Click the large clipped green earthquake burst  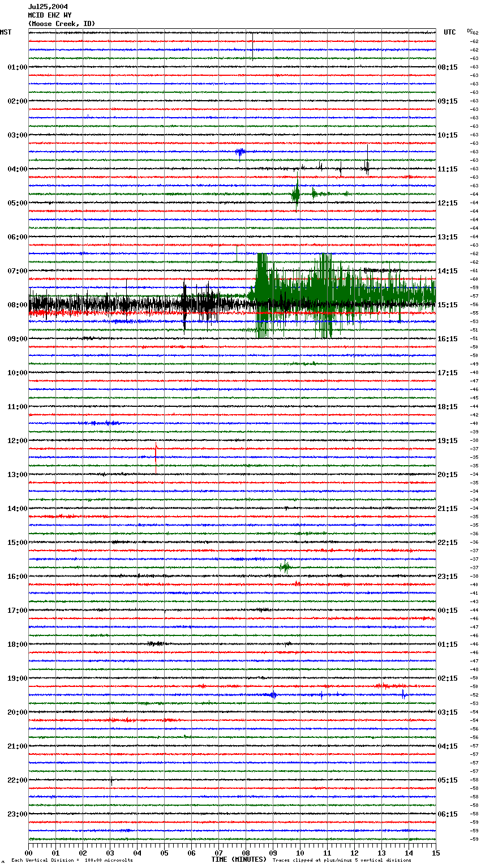coord(342,295)
